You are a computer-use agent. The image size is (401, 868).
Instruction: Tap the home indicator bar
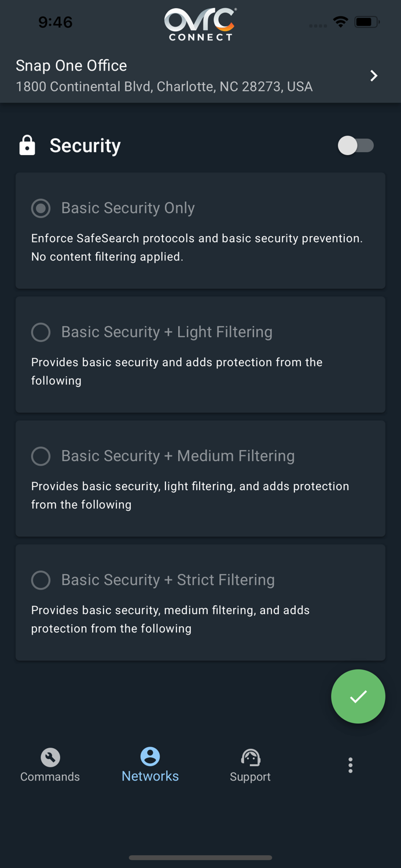coord(200,858)
